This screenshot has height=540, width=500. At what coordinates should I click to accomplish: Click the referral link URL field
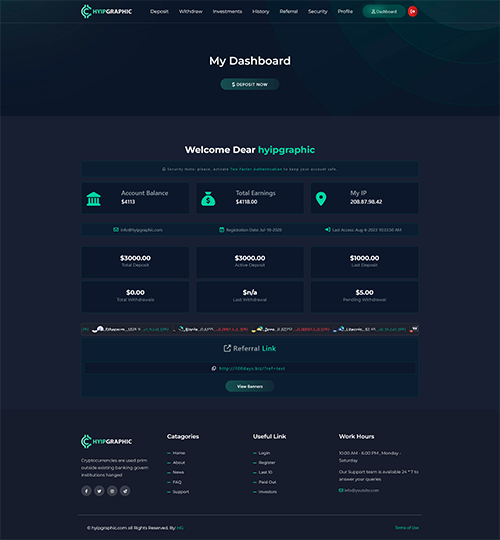[x=250, y=368]
